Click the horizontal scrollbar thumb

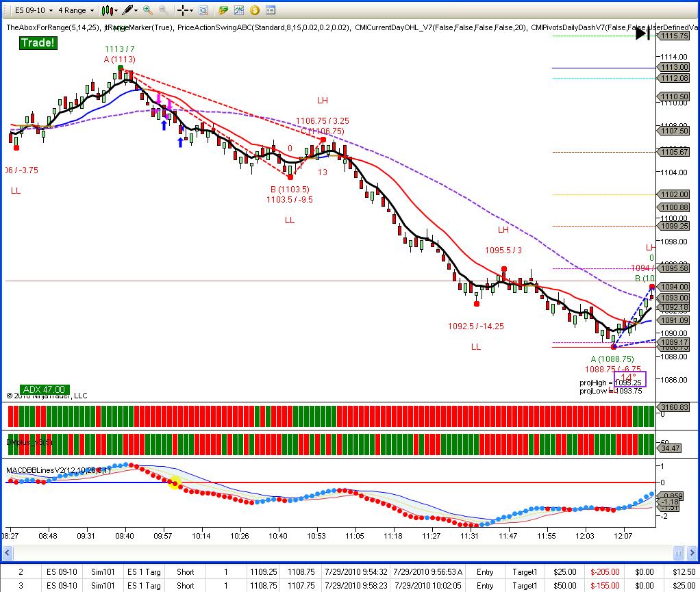coord(678,553)
